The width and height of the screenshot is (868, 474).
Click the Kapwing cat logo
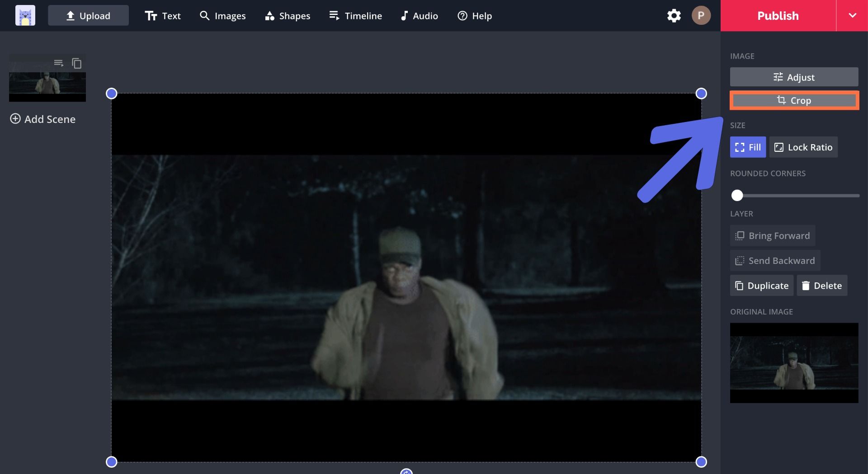(x=25, y=16)
